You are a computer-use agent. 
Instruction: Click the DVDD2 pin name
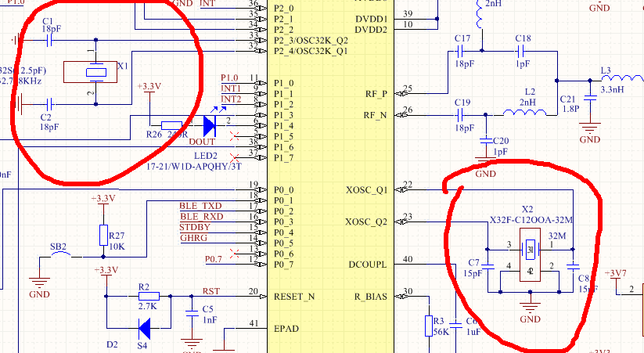[371, 30]
